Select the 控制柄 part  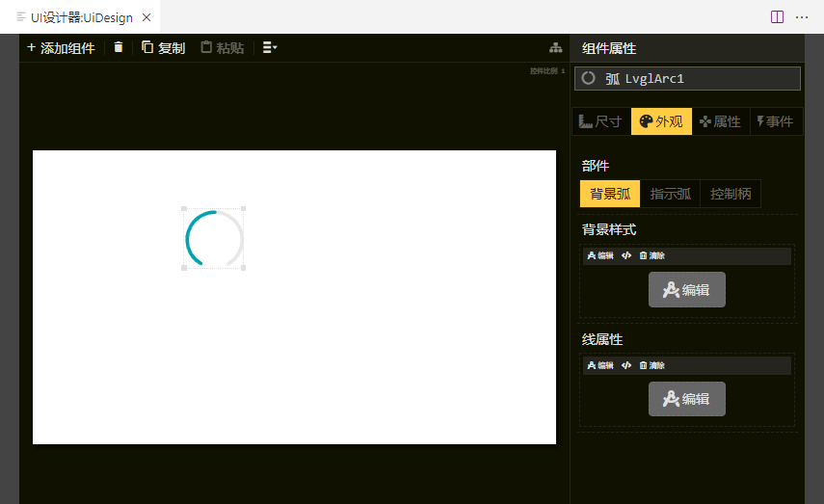tap(731, 194)
